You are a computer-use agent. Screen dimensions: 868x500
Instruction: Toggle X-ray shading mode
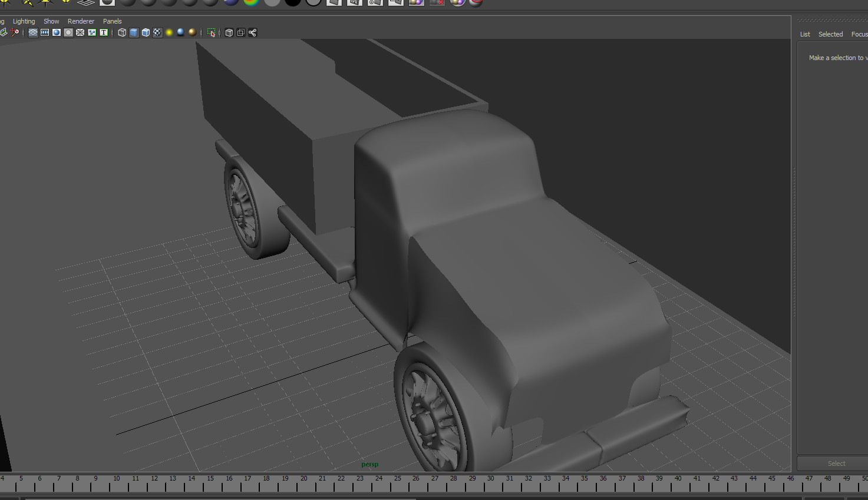coord(229,32)
